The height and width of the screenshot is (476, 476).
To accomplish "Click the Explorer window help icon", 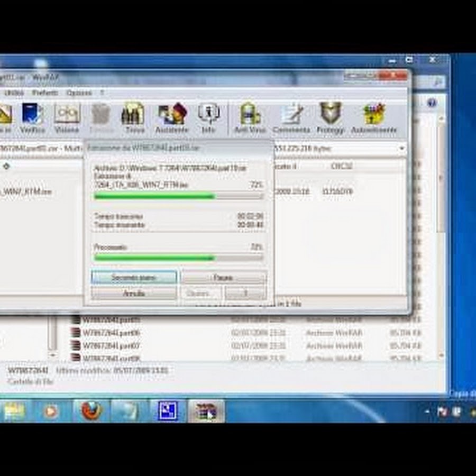I will 432,103.
